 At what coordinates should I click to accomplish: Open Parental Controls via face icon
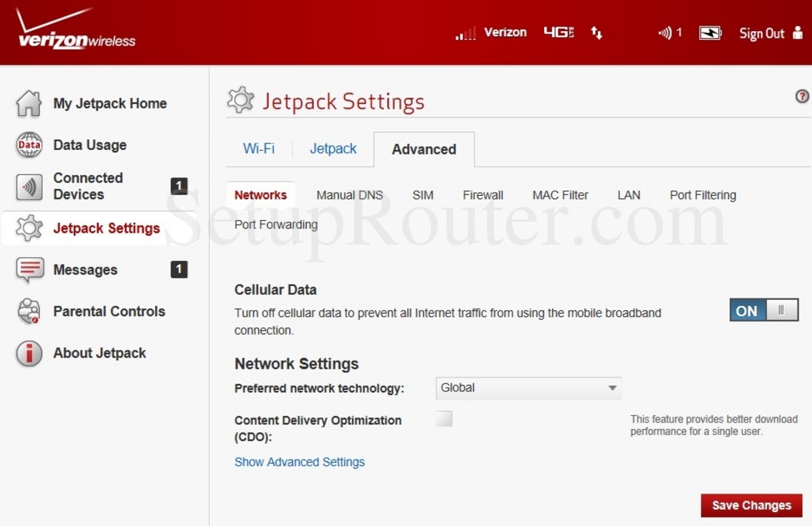coord(28,311)
